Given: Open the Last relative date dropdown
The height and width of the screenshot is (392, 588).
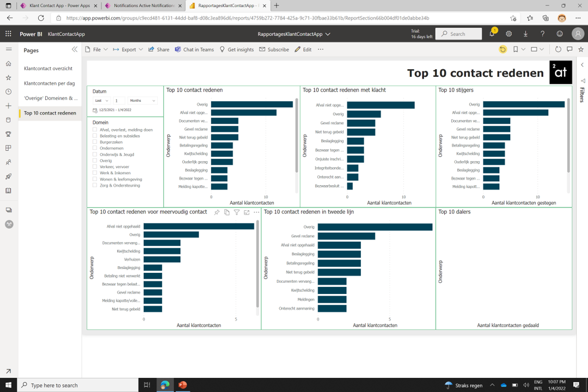Looking at the screenshot, I should tap(101, 101).
